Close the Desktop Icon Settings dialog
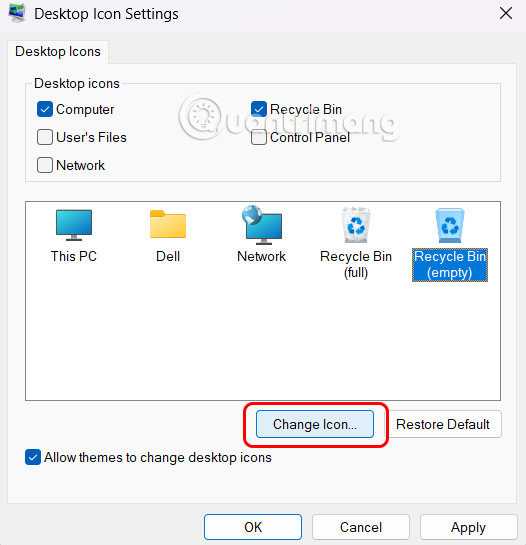This screenshot has height=545, width=526. (506, 14)
